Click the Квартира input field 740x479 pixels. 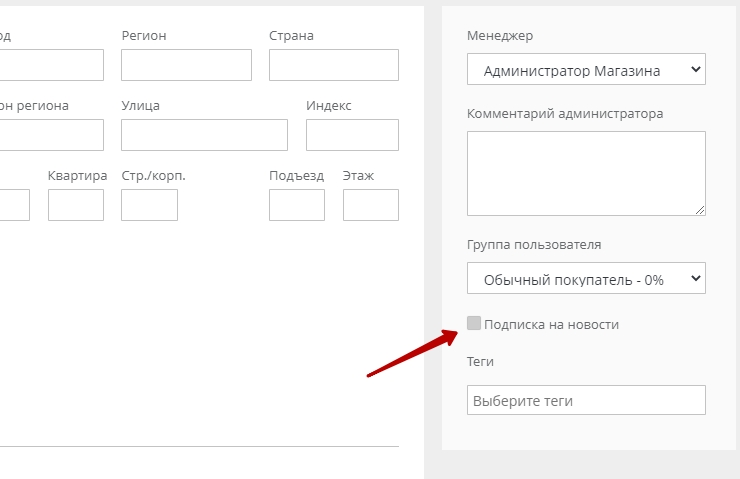pyautogui.click(x=76, y=205)
